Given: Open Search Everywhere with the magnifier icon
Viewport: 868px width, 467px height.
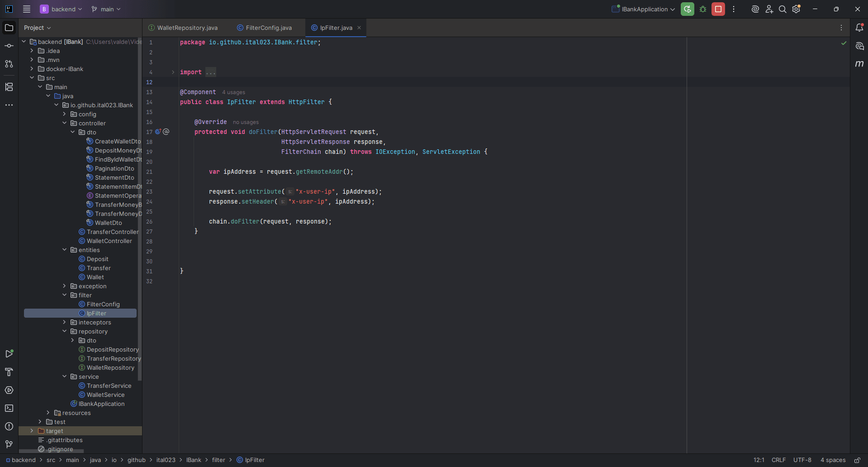Looking at the screenshot, I should (x=782, y=9).
